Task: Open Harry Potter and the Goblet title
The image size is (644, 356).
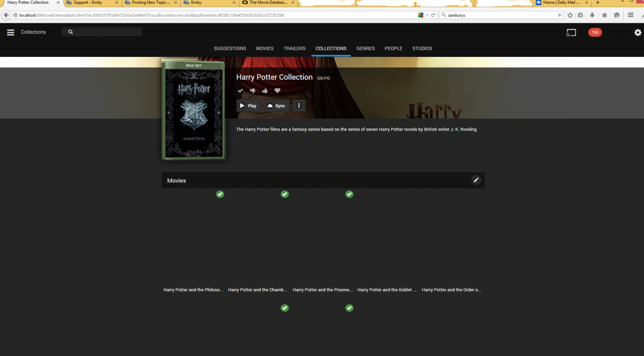Action: (x=387, y=290)
